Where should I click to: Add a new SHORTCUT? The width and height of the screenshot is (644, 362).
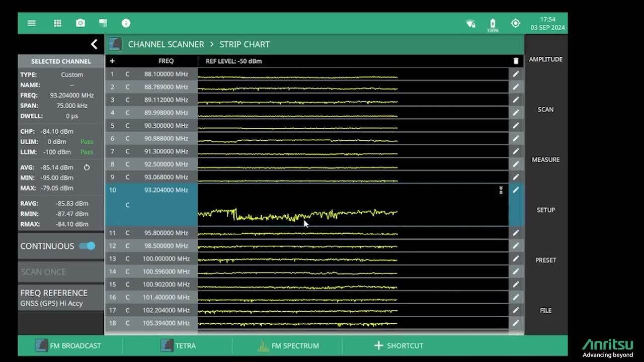click(398, 345)
